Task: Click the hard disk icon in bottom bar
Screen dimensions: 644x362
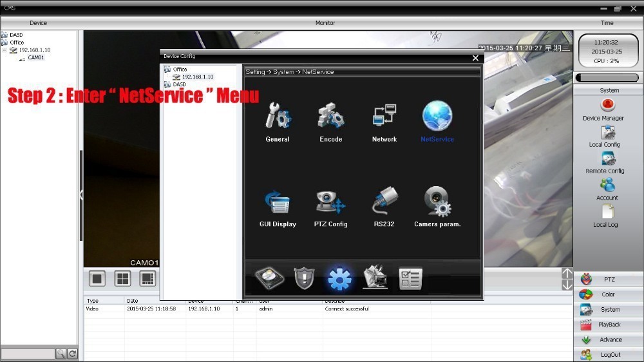Action: pyautogui.click(x=269, y=278)
